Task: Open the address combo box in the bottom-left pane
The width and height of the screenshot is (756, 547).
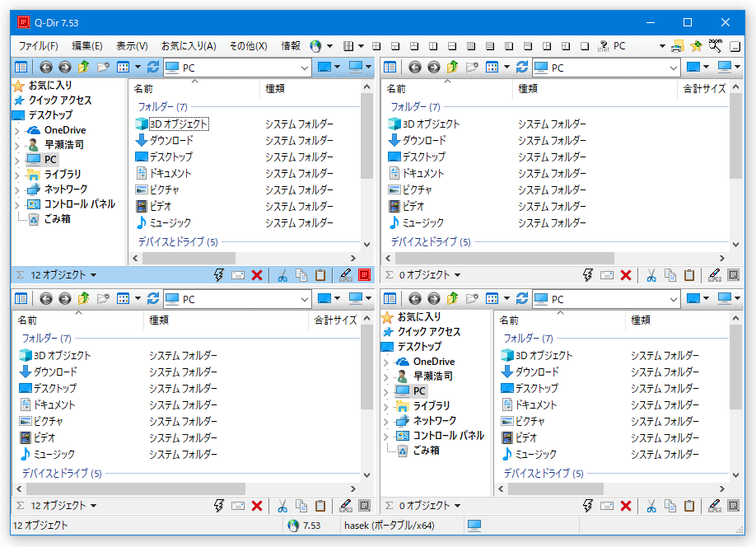Action: click(x=238, y=300)
